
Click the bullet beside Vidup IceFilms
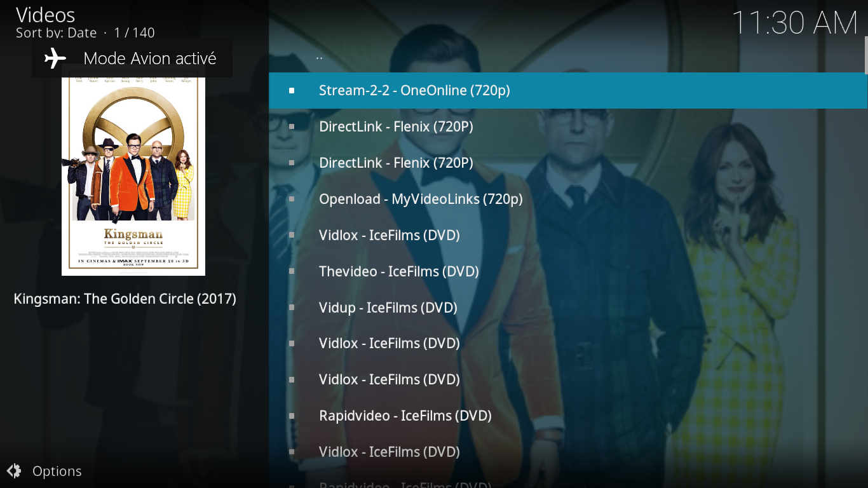click(x=292, y=308)
